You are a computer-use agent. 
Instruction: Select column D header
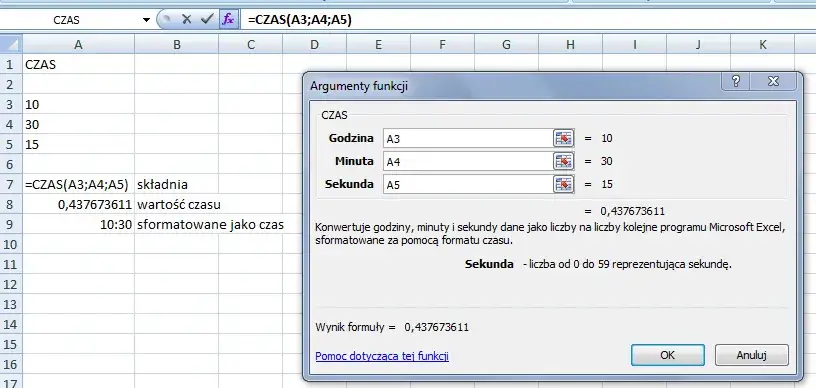[314, 45]
